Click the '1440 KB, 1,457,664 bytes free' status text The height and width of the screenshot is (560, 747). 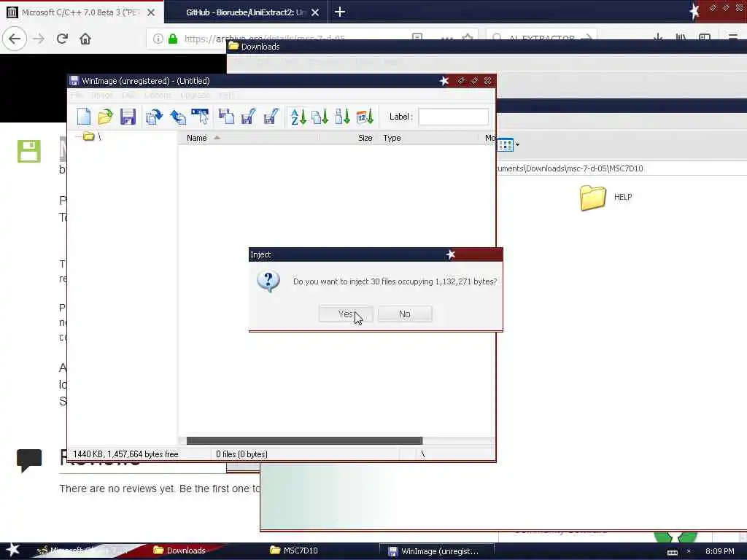(125, 454)
